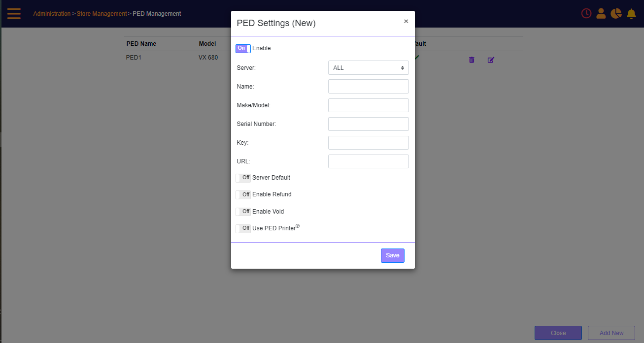Select the PED1 table cell

coord(134,58)
